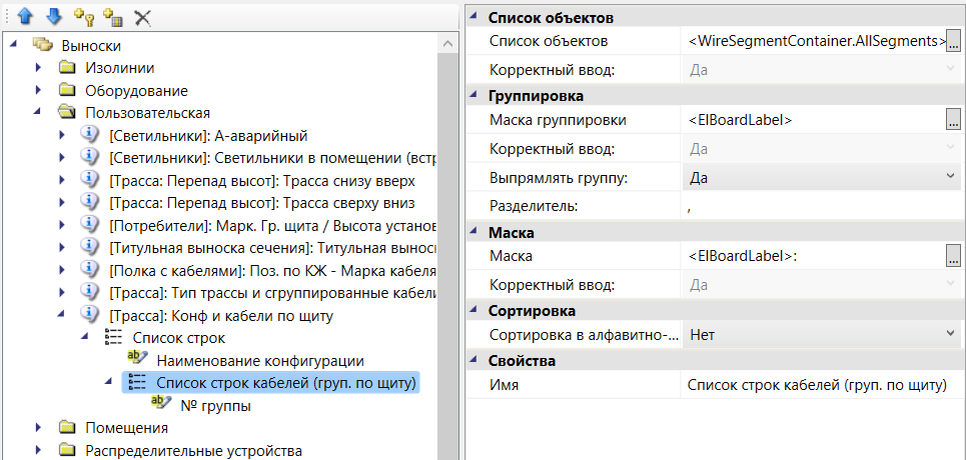Click the blue move up arrow
The height and width of the screenshot is (460, 966).
tap(26, 17)
